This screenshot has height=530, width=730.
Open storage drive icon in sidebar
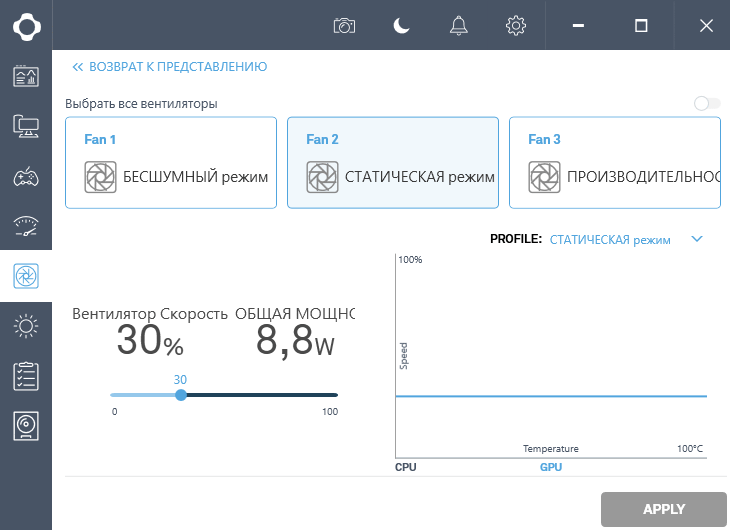click(26, 426)
